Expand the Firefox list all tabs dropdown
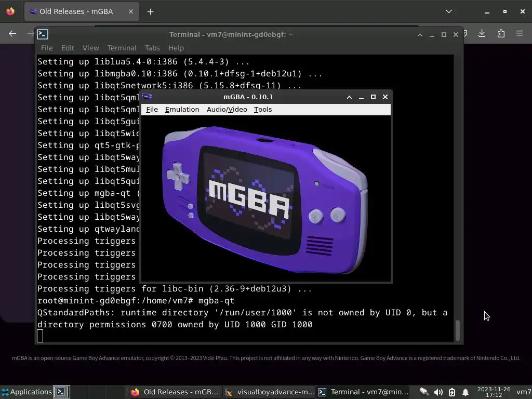The height and width of the screenshot is (399, 532). tap(448, 11)
